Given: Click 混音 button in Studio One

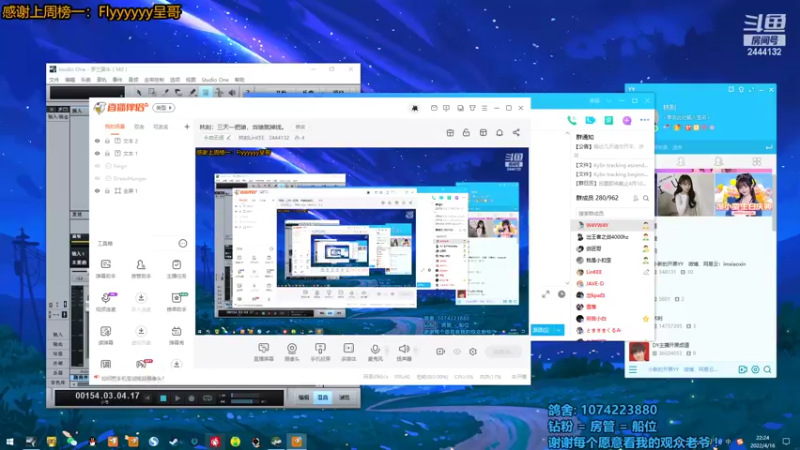Looking at the screenshot, I should point(323,397).
